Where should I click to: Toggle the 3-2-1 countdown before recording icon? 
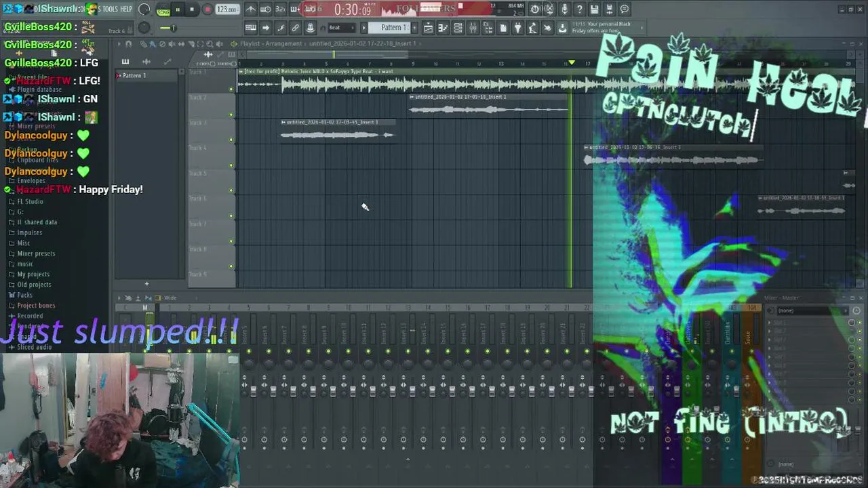(x=280, y=9)
